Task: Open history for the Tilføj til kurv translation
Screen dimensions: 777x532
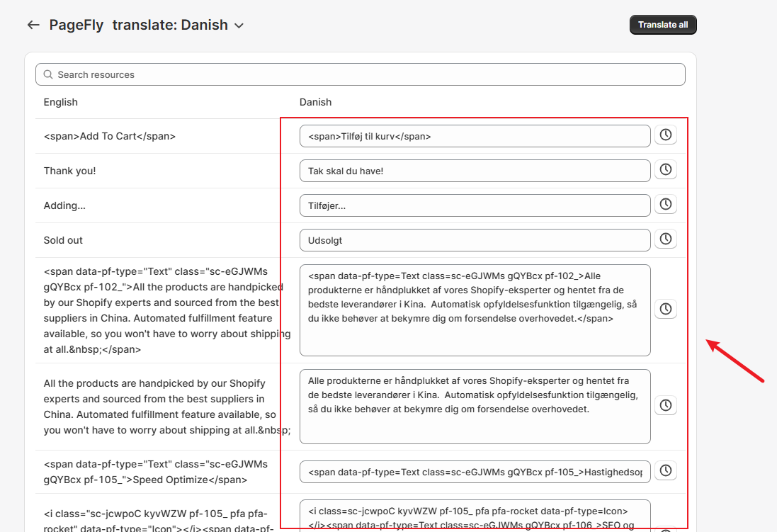Action: pos(666,135)
